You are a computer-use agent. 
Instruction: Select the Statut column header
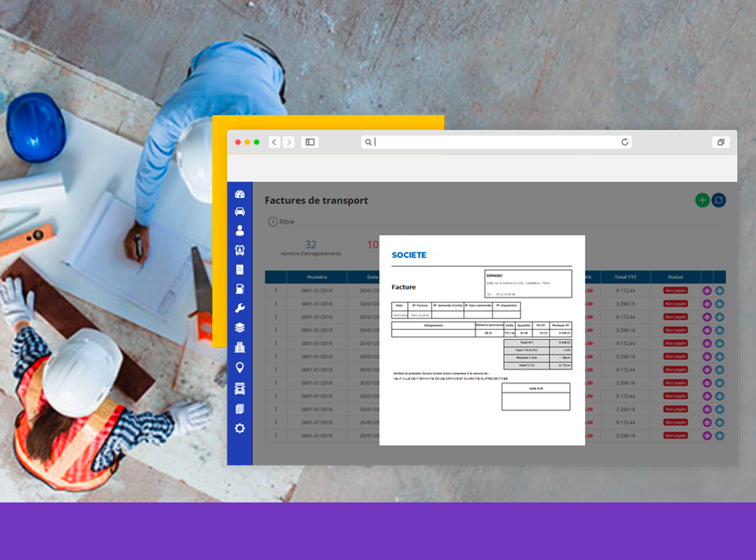tap(675, 277)
